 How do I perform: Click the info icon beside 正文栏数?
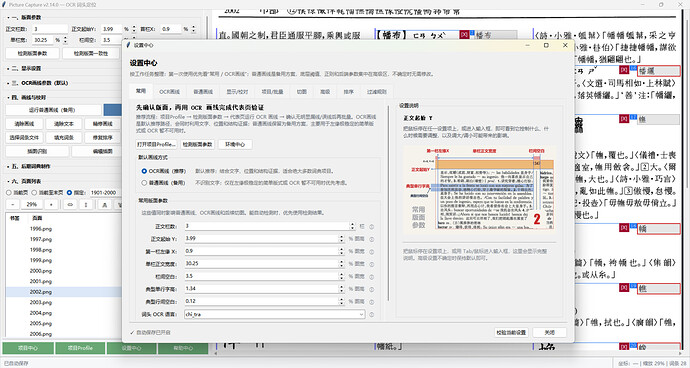(371, 226)
